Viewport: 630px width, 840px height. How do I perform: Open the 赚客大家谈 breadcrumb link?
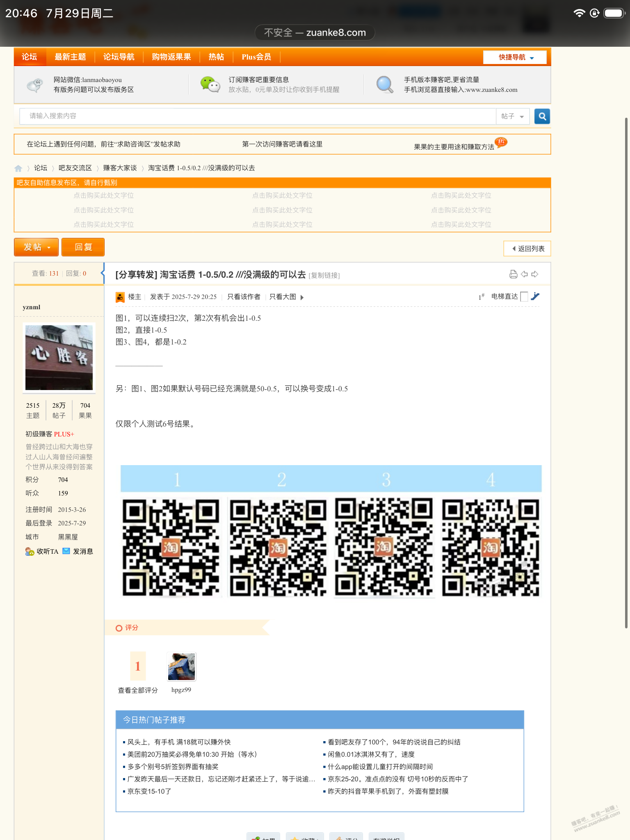[x=120, y=168]
